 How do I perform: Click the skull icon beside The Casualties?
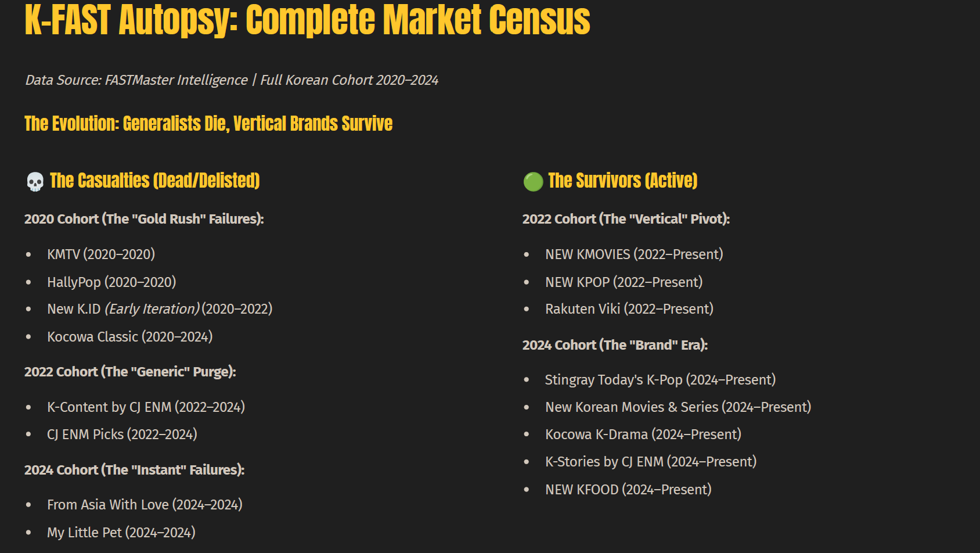(x=35, y=181)
